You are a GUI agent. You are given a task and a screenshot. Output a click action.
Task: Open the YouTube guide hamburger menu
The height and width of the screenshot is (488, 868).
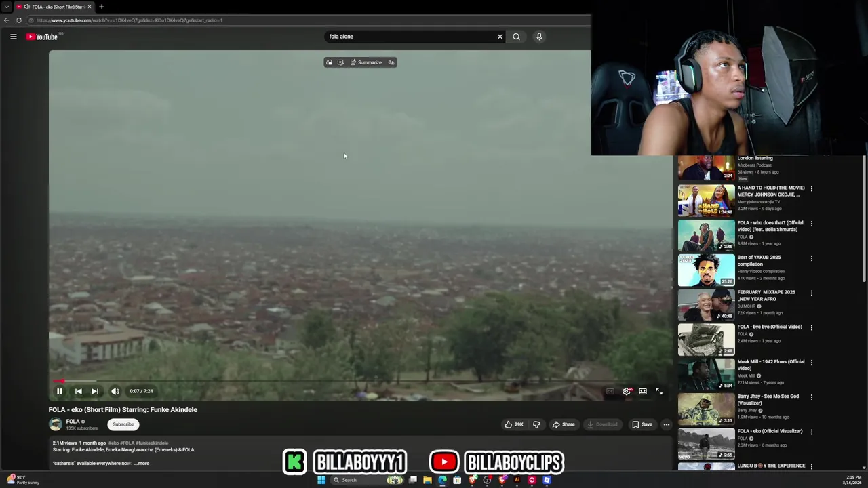(x=13, y=37)
